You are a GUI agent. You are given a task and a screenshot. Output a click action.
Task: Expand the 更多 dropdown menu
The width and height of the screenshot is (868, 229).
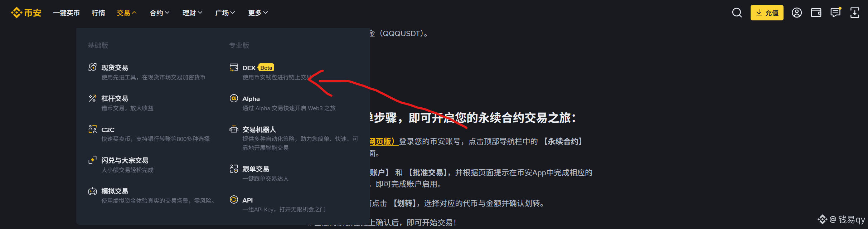(x=258, y=13)
